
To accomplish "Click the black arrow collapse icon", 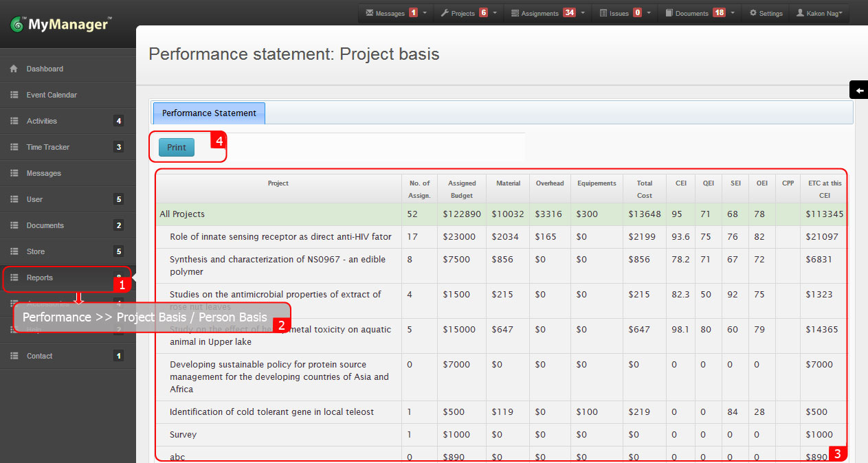I will (859, 91).
